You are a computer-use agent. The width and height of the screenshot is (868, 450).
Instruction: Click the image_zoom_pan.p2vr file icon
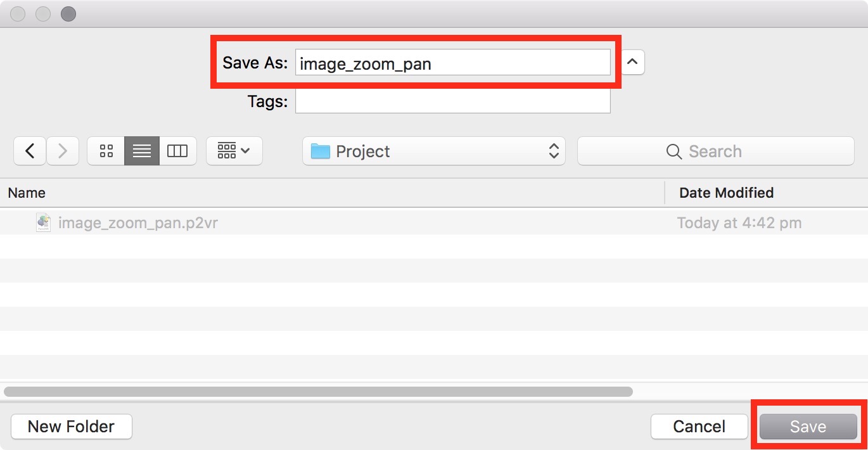click(43, 222)
